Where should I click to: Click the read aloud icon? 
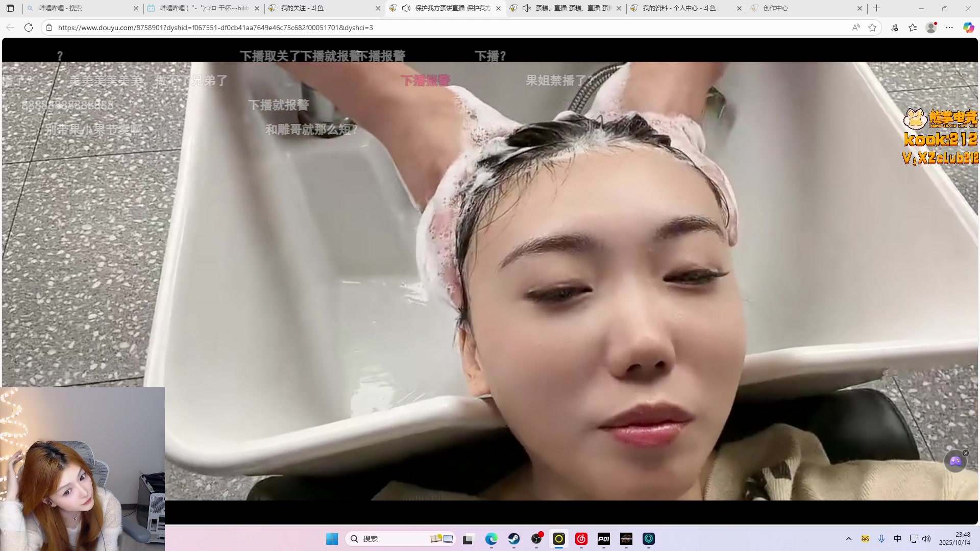[856, 28]
